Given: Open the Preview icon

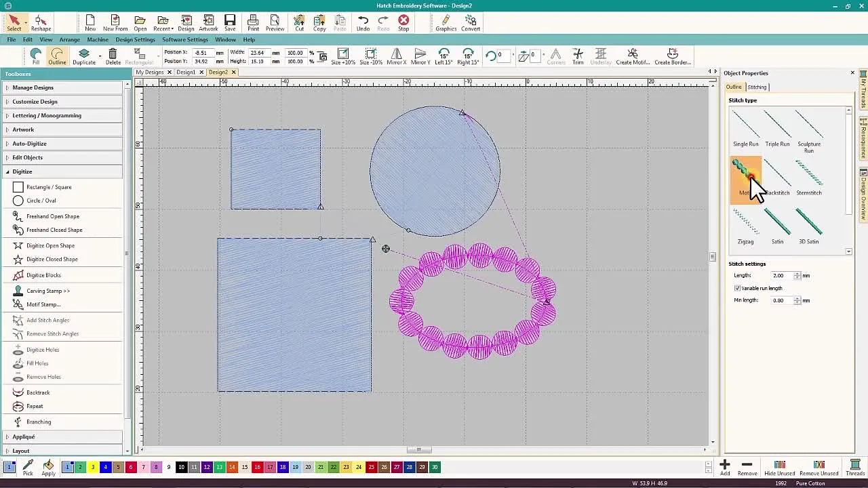Looking at the screenshot, I should (x=275, y=23).
